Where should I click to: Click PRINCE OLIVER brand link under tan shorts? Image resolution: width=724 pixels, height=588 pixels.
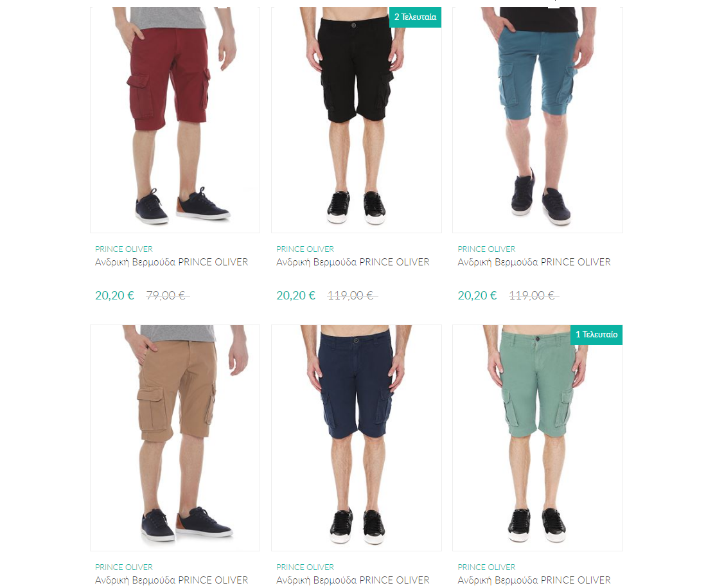124,567
